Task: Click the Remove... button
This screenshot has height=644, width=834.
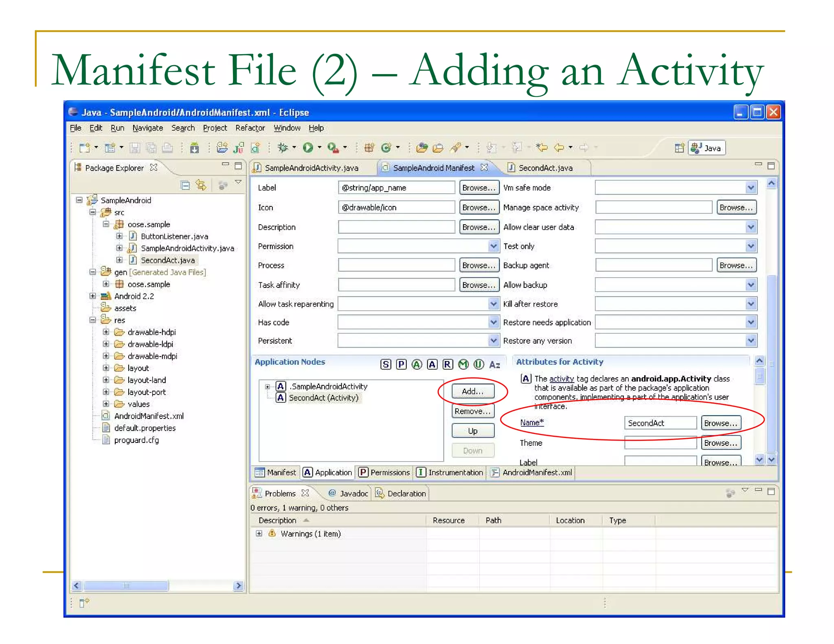Action: point(473,411)
